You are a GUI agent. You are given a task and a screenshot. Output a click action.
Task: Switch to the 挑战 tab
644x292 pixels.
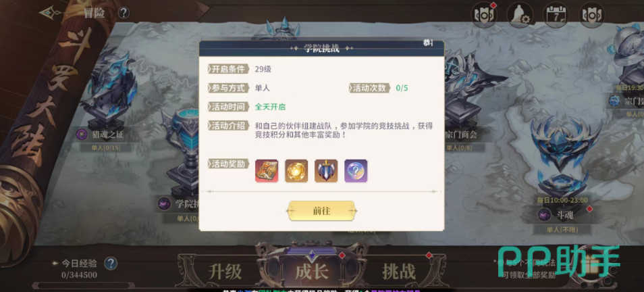pos(399,272)
